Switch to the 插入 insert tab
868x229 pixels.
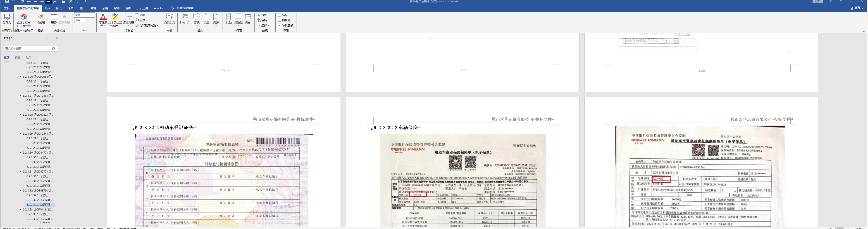[x=59, y=8]
